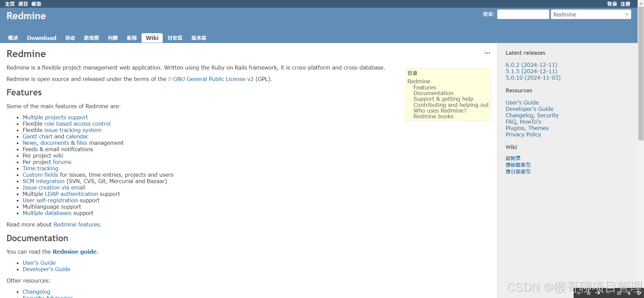
Task: Open calendar feature link
Action: 77,136
